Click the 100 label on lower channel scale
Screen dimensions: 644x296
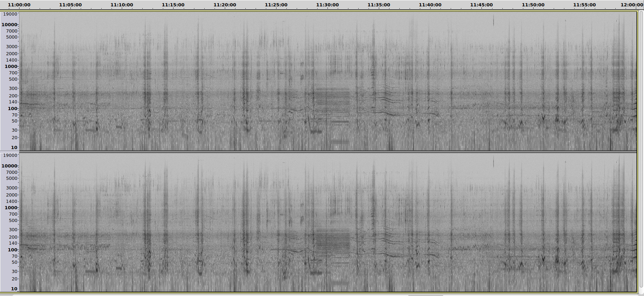point(12,250)
